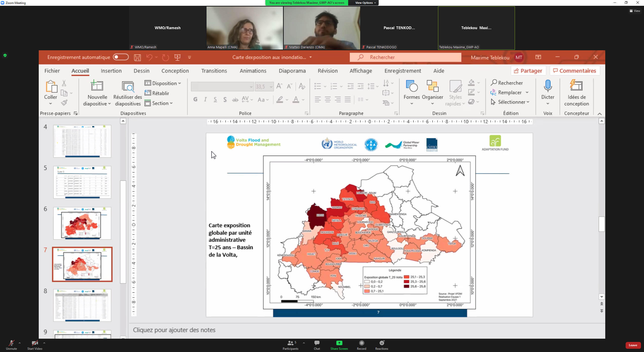Collapse the ribbon with the chevron
This screenshot has width=644, height=352.
600,114
